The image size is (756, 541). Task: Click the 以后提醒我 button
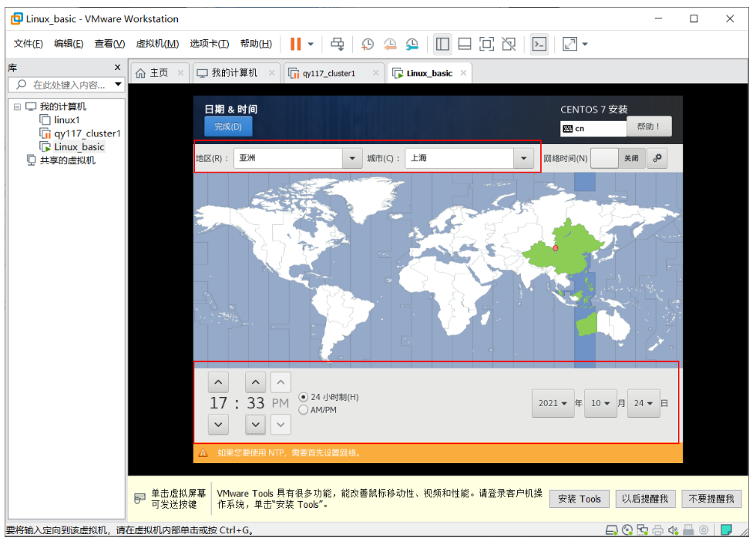[645, 499]
